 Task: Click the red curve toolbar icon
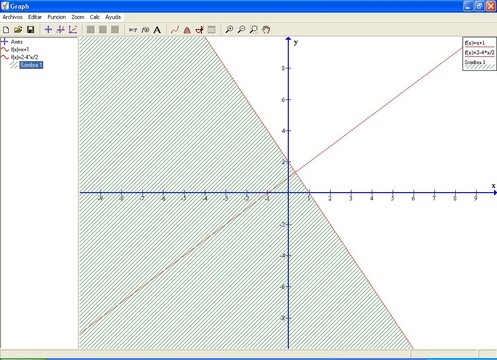pos(175,30)
